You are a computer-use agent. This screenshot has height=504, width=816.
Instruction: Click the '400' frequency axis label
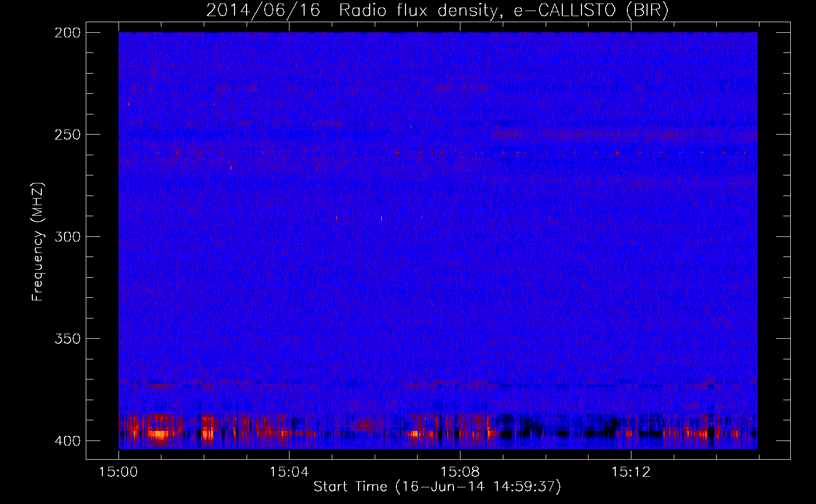(x=68, y=441)
